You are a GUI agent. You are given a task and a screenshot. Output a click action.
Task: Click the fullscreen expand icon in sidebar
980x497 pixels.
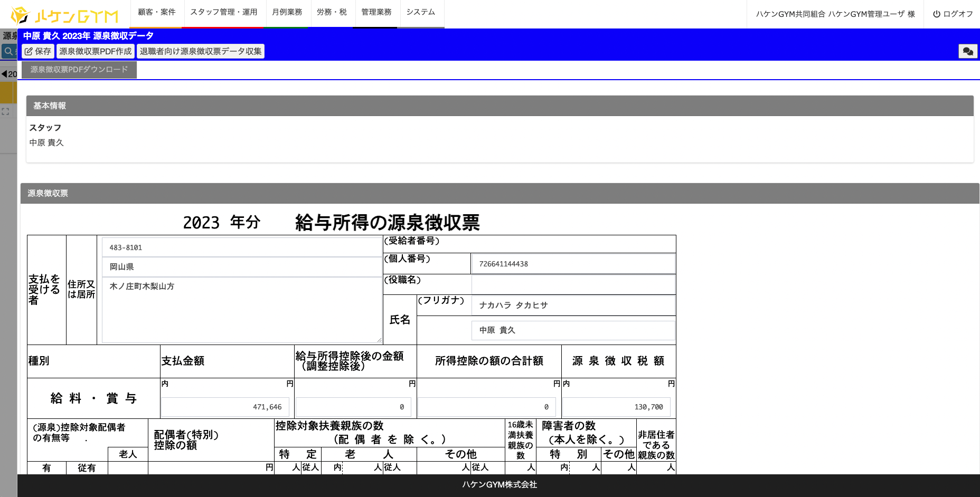[5, 112]
